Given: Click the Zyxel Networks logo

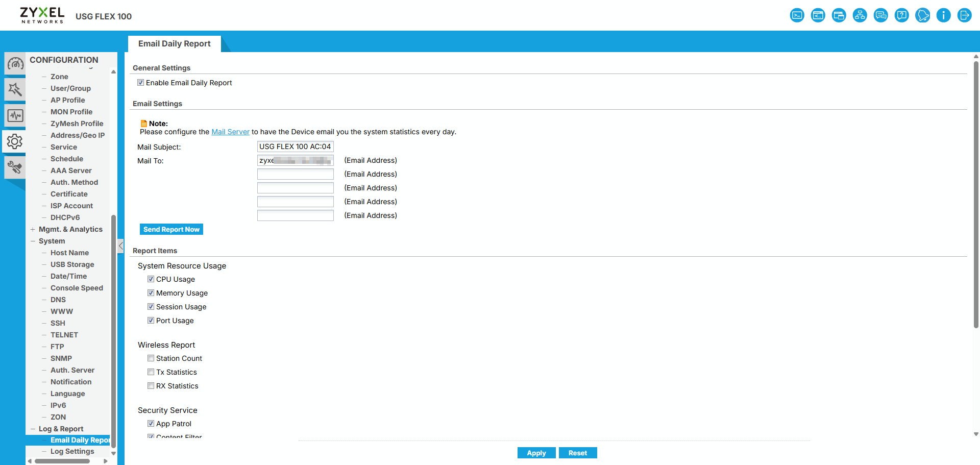Looking at the screenshot, I should [42, 15].
